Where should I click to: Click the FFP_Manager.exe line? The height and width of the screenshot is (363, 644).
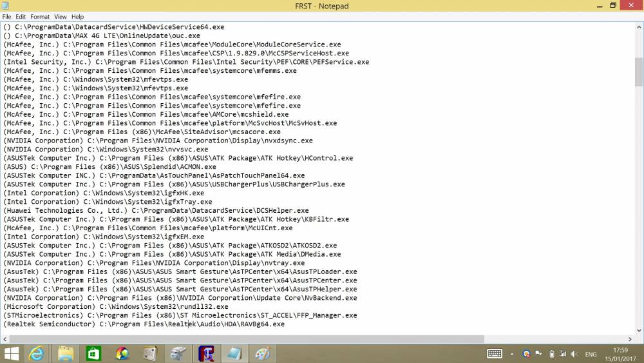[180, 315]
